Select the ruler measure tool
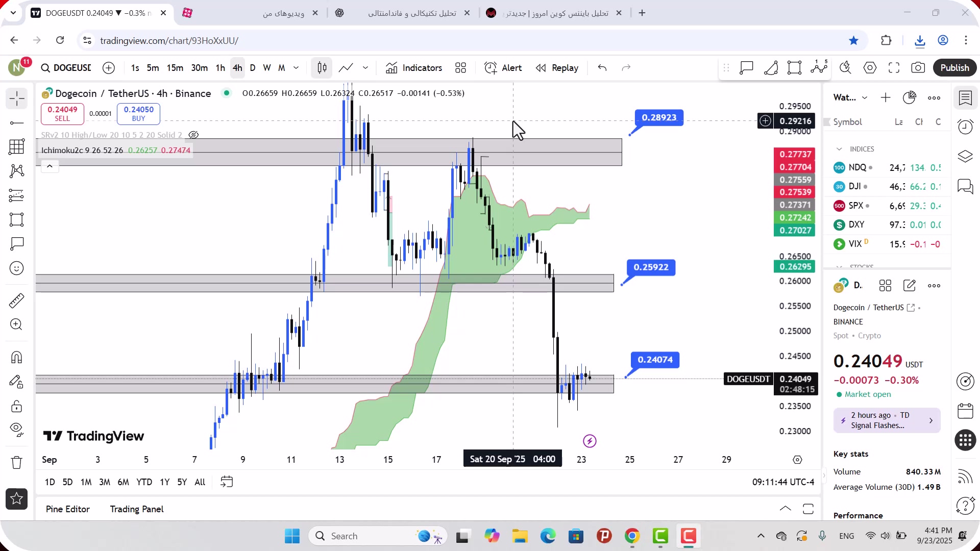 tap(17, 300)
